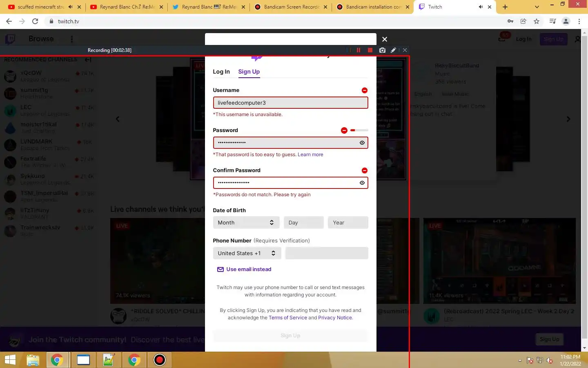588x368 pixels.
Task: Click the disabled Sign Up submit button
Action: tap(290, 336)
